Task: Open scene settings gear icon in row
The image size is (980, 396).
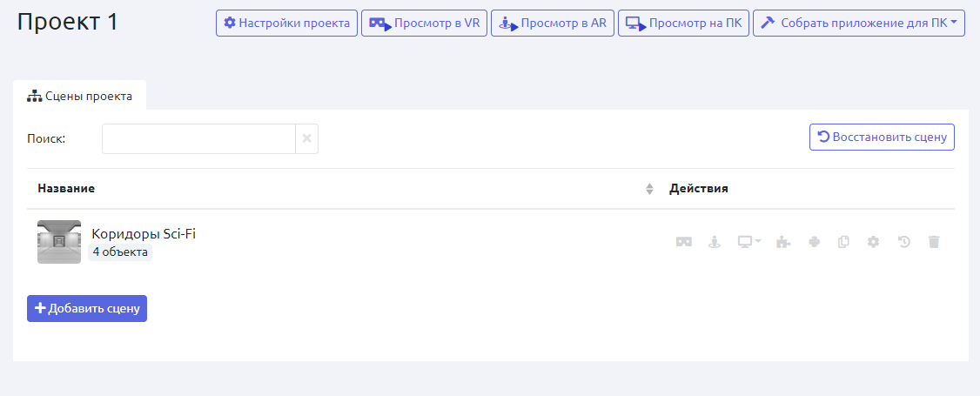Action: coord(873,242)
